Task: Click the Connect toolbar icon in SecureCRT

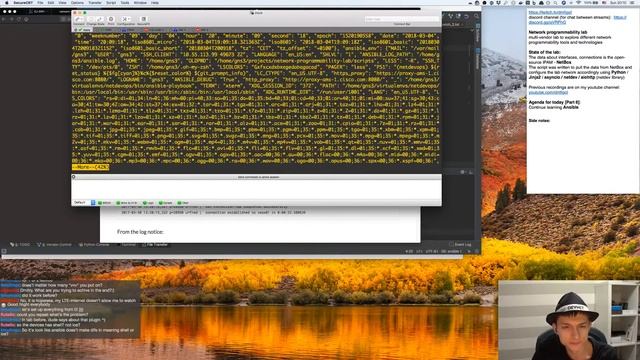Action: pyautogui.click(x=79, y=20)
